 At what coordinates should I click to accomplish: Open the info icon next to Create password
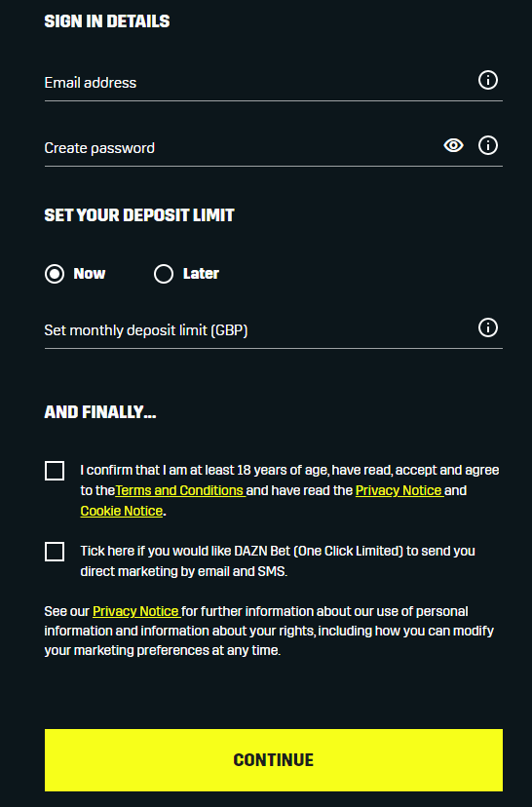(488, 145)
